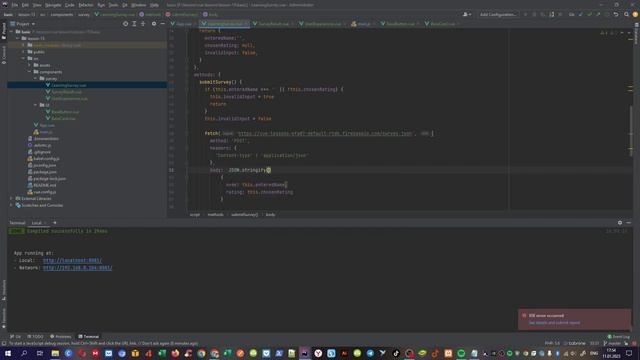Viewport: 640px width, 360px height.
Task: Hide the Terminal tool window
Action: [x=629, y=223]
